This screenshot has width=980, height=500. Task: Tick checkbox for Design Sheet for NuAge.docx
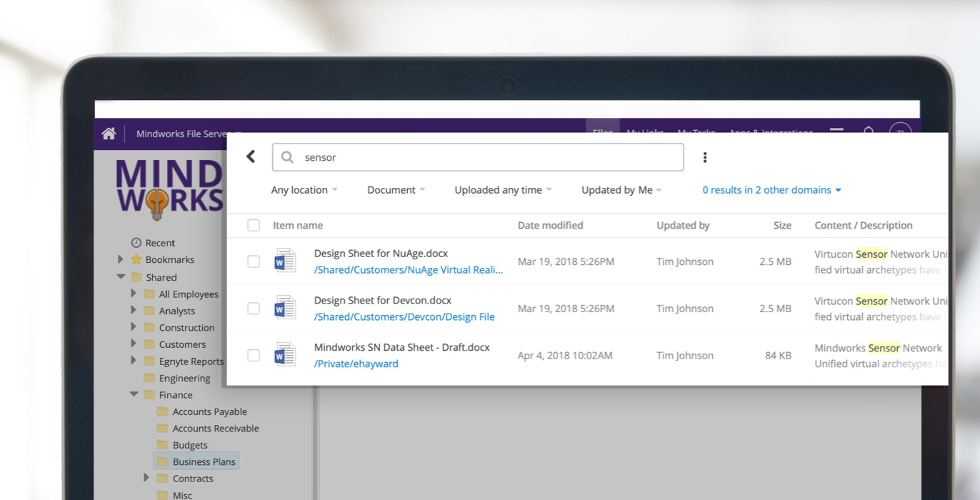tap(254, 261)
